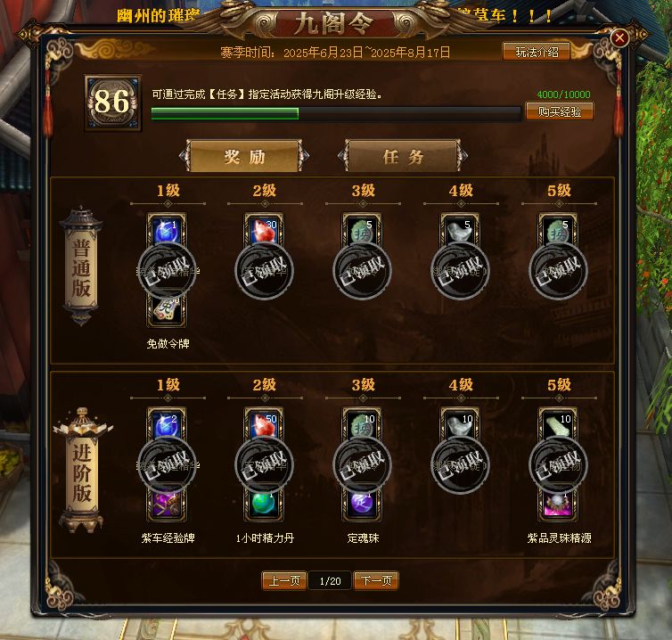Click the 1小时精力丹 green orb icon

pos(264,504)
